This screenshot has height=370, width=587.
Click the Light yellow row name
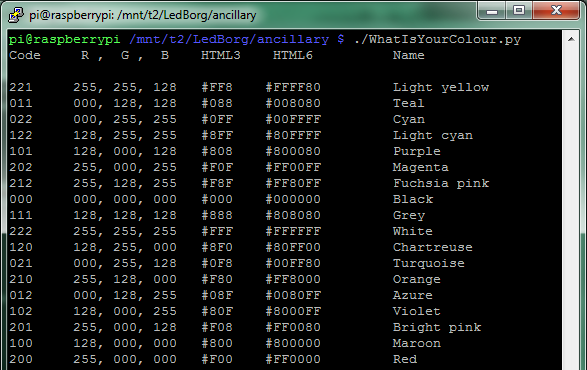click(x=441, y=88)
